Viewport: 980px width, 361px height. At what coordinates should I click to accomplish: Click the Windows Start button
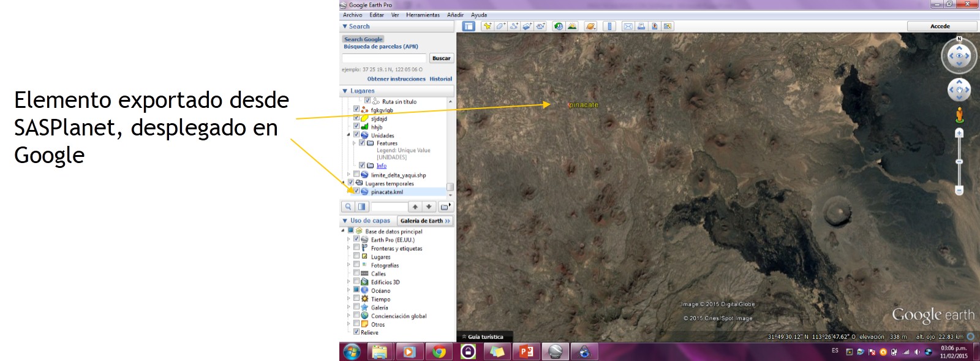click(352, 352)
